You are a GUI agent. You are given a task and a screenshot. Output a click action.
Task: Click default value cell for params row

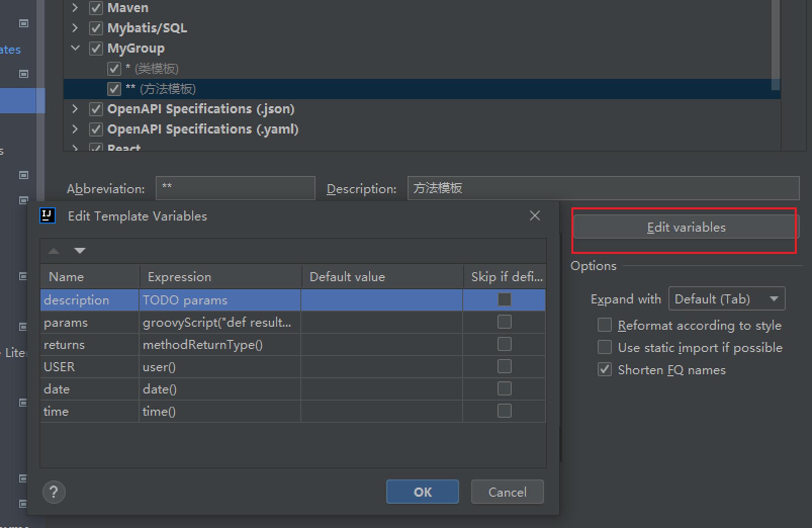tap(382, 322)
